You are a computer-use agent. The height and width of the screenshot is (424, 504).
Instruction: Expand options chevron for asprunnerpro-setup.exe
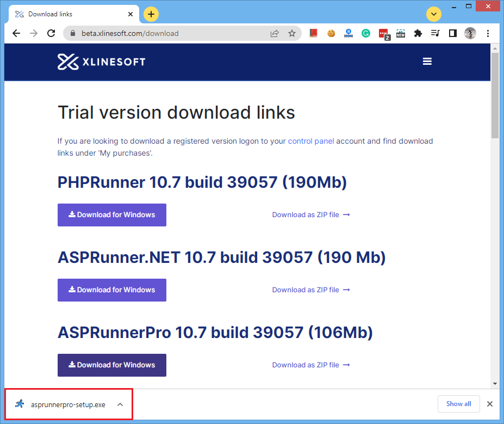coord(120,404)
